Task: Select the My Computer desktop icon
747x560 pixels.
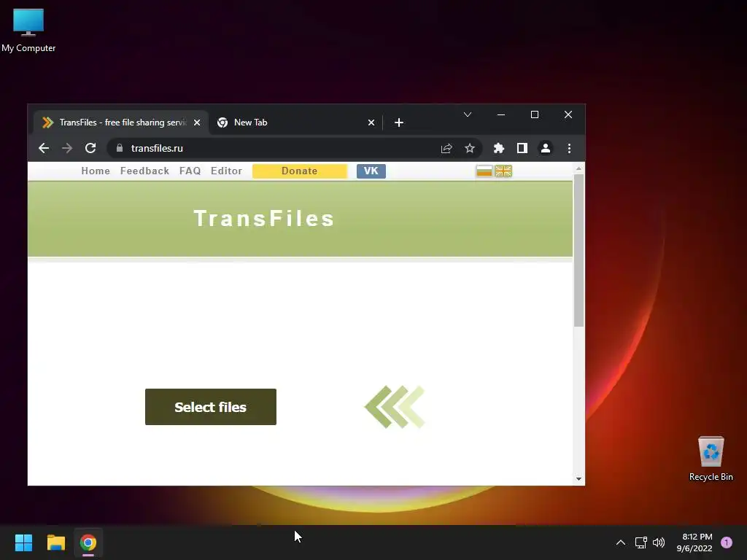Action: click(28, 31)
